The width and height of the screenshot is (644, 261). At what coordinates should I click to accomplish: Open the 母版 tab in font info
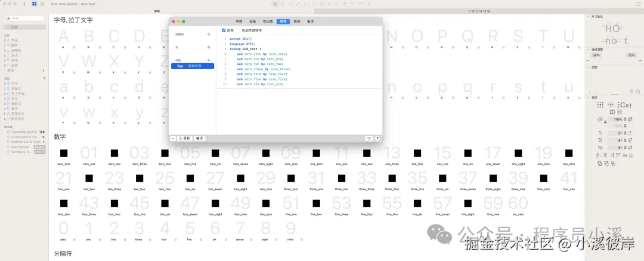point(252,21)
